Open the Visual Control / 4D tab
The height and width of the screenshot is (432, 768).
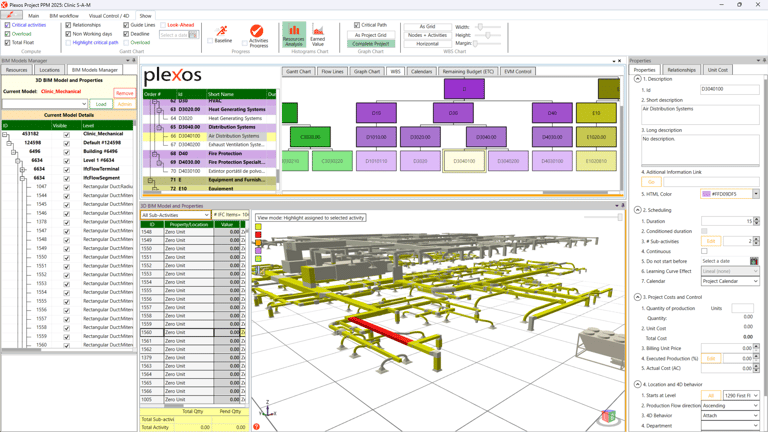click(x=109, y=16)
